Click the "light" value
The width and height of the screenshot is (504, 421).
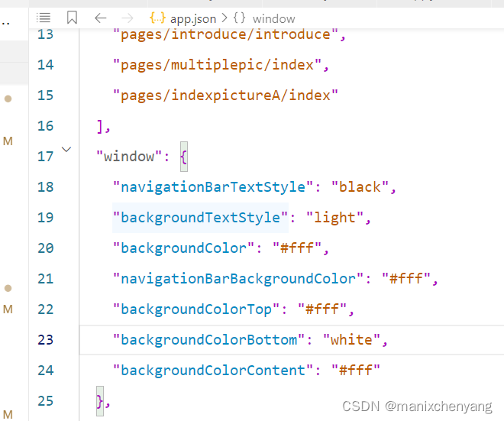[334, 218]
